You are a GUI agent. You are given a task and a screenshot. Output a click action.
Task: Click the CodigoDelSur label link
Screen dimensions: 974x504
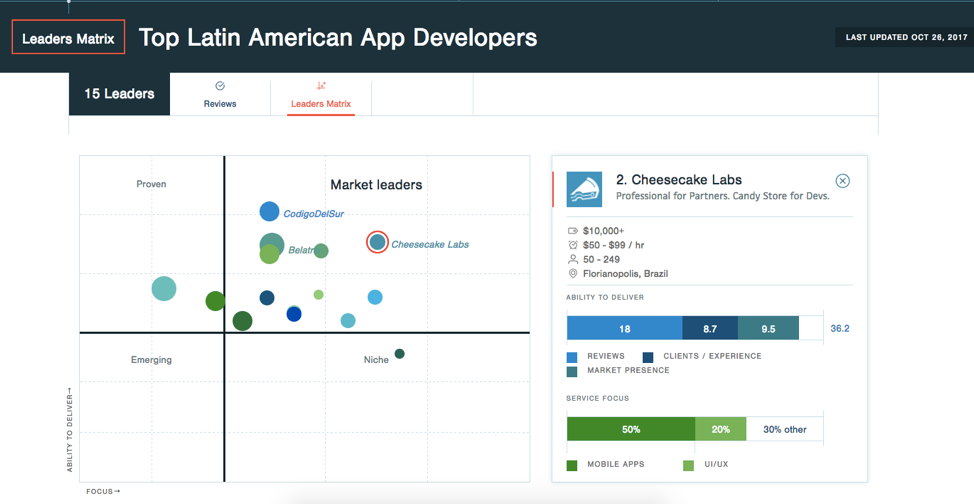click(314, 214)
